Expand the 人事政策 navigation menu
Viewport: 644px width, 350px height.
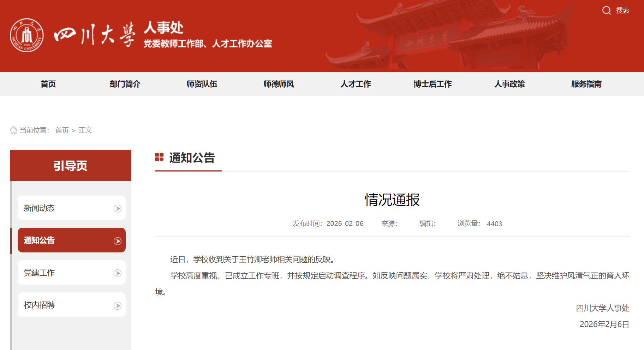509,84
